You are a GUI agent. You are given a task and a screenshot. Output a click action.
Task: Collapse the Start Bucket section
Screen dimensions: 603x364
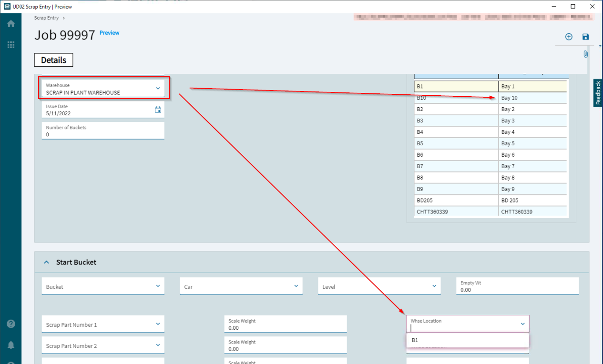46,263
